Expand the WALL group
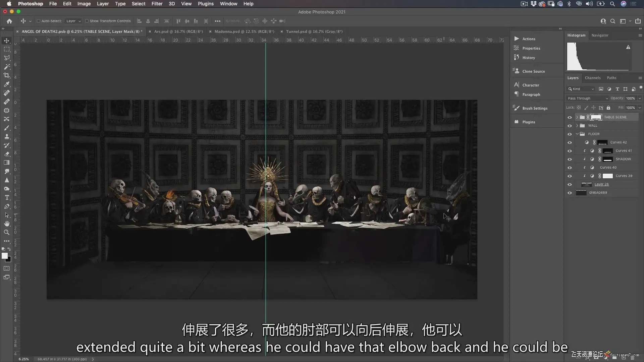The height and width of the screenshot is (362, 644). click(x=577, y=126)
